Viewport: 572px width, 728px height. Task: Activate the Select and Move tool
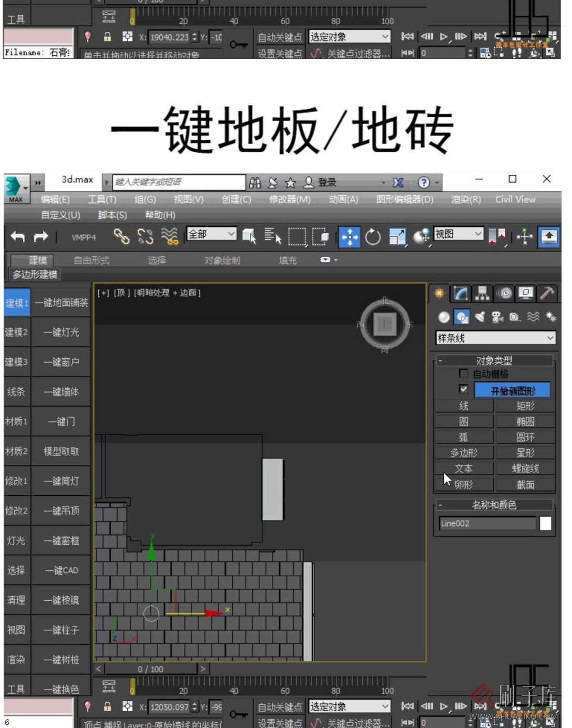pyautogui.click(x=349, y=237)
